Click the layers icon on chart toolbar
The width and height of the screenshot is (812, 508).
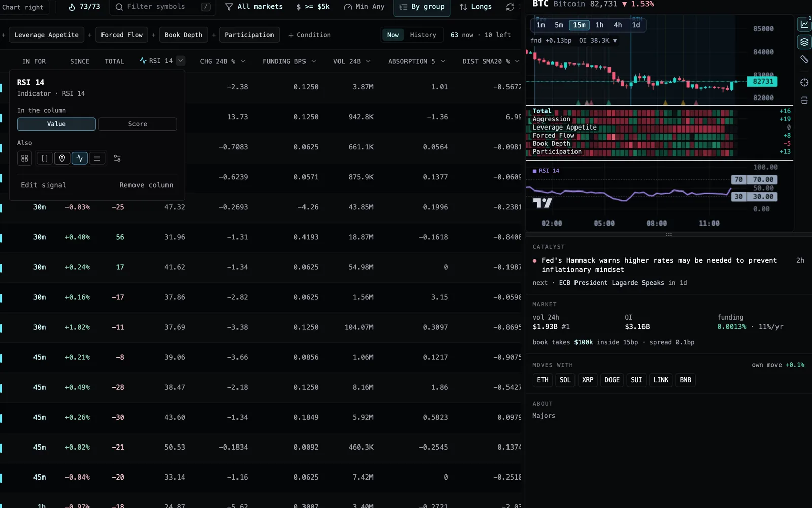click(804, 42)
